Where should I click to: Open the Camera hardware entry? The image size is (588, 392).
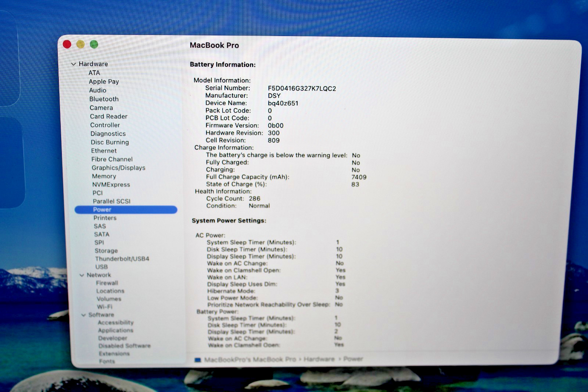tap(101, 108)
